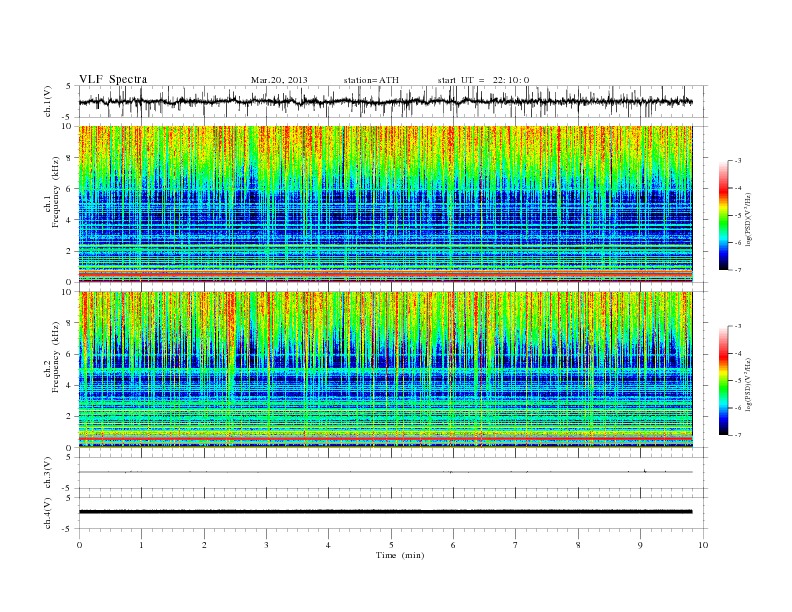Select the "start UT = 22:10:0" text
The image size is (792, 612).
coord(483,80)
